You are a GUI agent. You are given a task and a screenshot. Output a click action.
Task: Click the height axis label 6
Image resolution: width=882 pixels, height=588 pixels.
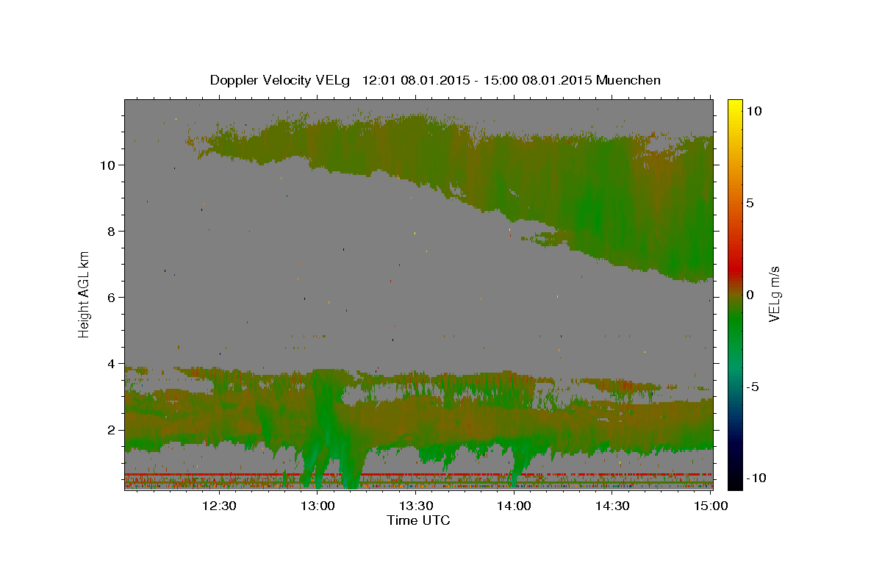coord(111,298)
